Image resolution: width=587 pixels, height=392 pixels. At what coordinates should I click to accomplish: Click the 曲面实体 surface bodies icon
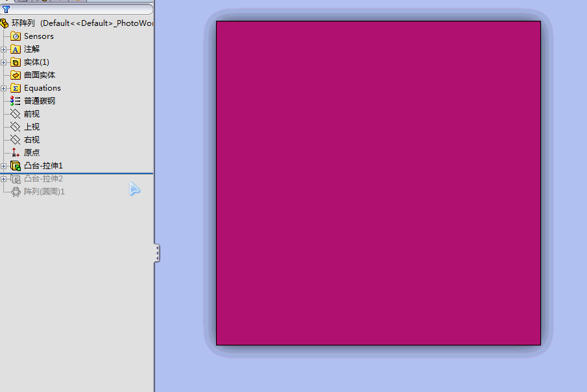[x=16, y=75]
